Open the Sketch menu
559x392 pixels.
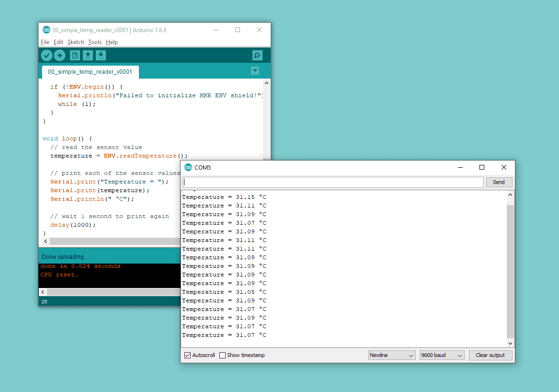tap(76, 42)
